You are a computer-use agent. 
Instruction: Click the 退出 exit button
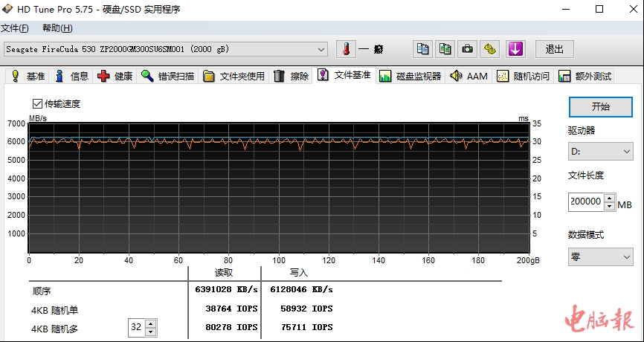click(x=554, y=49)
